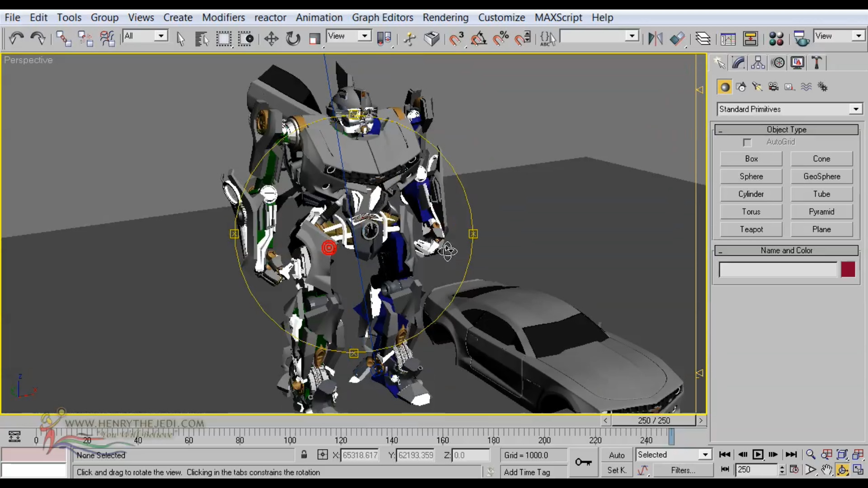
Task: Open the Graph Editors menu
Action: click(x=382, y=18)
